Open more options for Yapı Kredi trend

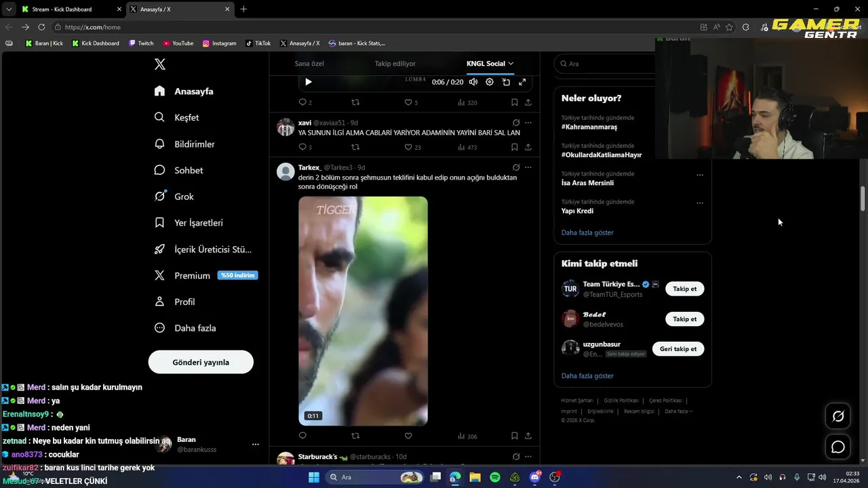point(700,203)
